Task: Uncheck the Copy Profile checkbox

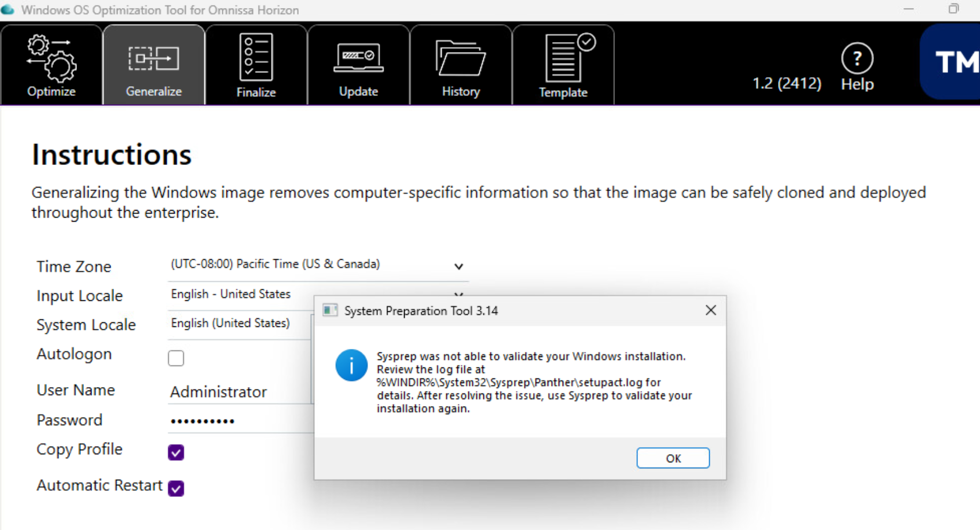Action: pyautogui.click(x=176, y=452)
